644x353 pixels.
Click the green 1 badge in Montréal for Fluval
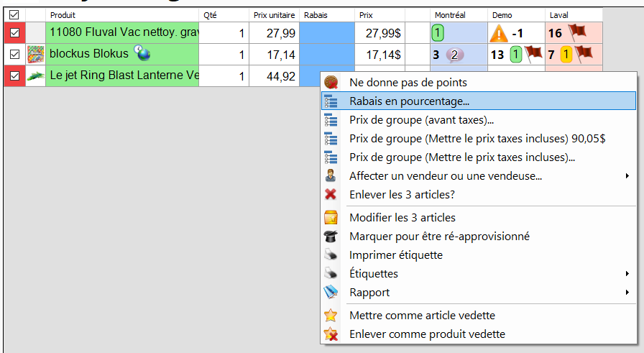click(438, 33)
